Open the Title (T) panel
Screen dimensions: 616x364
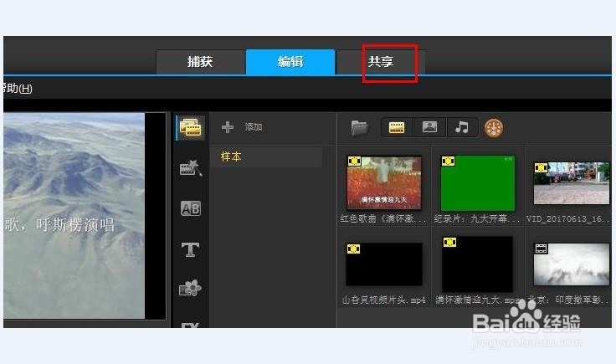pyautogui.click(x=190, y=249)
